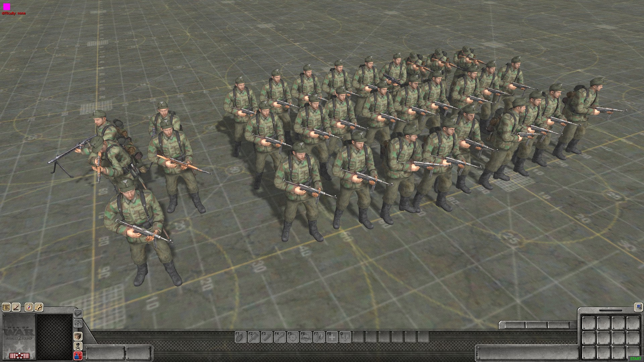
Task: Open the mission objectives list icon
Action: point(6,307)
